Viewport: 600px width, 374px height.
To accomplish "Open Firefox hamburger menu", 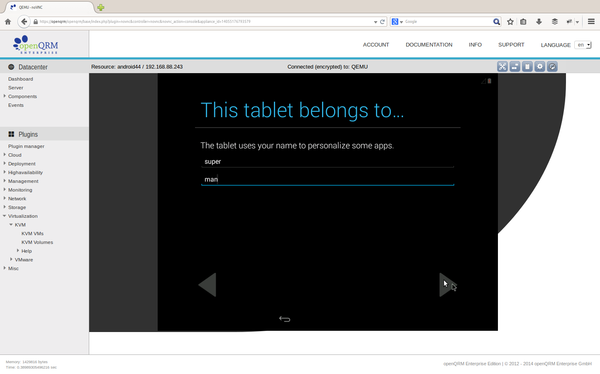I will click(x=591, y=22).
